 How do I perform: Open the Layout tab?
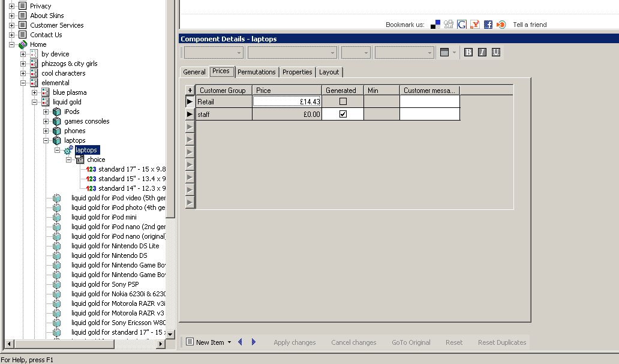click(x=329, y=72)
